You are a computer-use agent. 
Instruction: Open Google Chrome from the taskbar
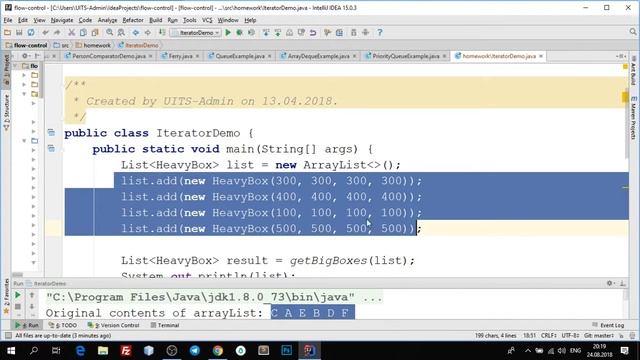218,351
